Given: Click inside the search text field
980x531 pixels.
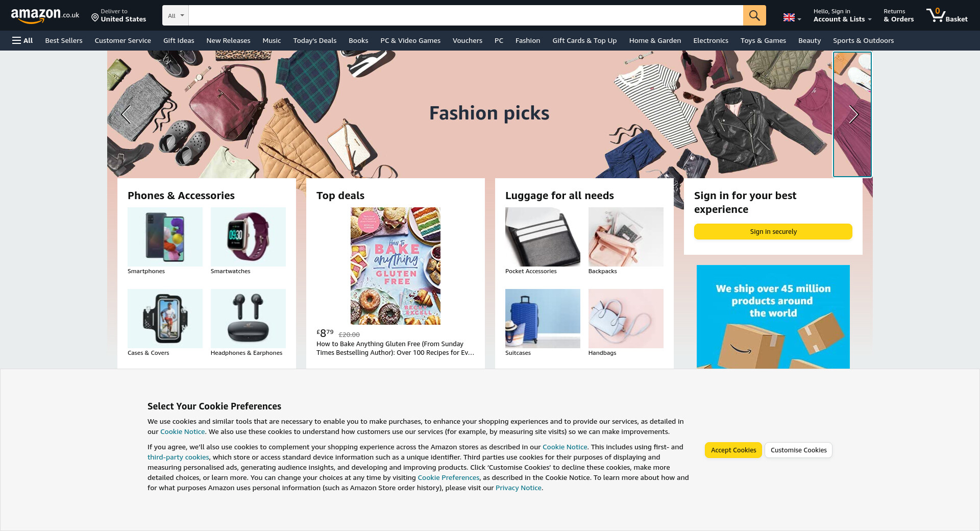Looking at the screenshot, I should click(x=465, y=15).
